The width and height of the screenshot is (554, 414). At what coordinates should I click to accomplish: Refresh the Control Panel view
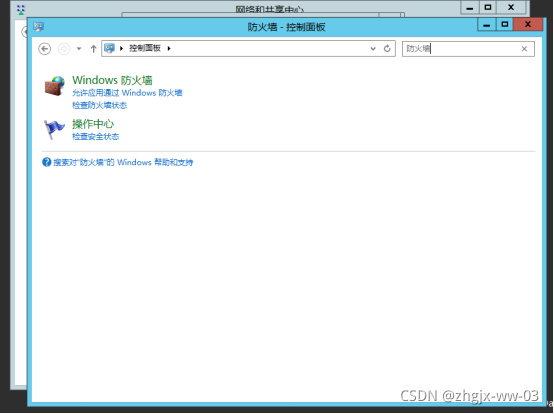pos(387,49)
